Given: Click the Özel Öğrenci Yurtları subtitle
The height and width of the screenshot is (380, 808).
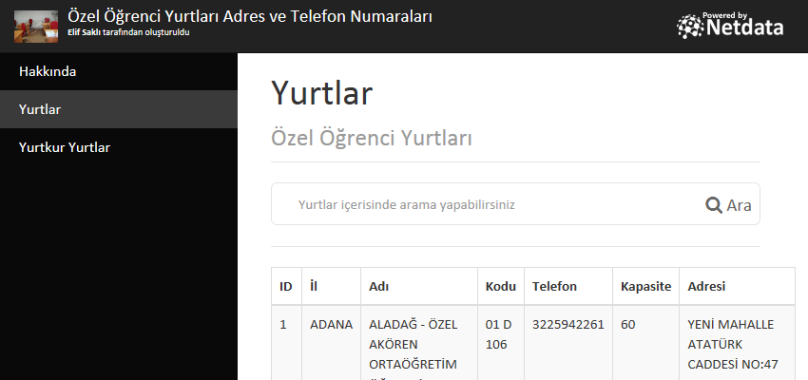Looking at the screenshot, I should pyautogui.click(x=372, y=138).
